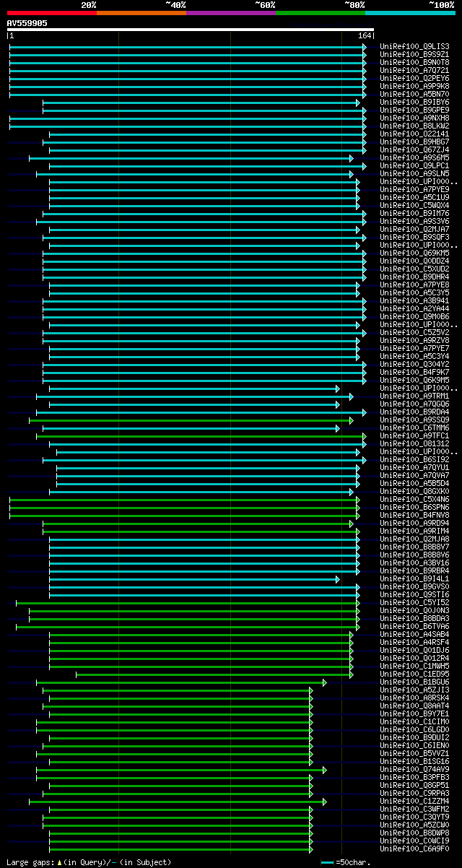
Task: Select the query name AV559905
Action: pos(27,23)
